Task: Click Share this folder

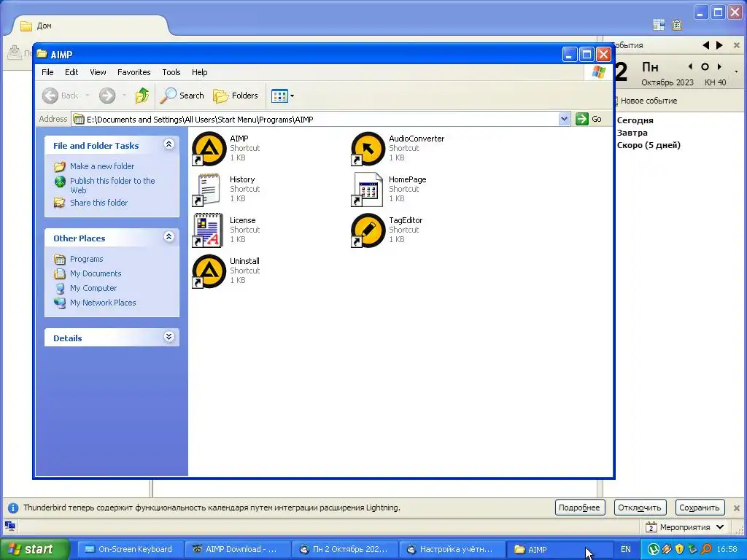Action: [x=98, y=203]
